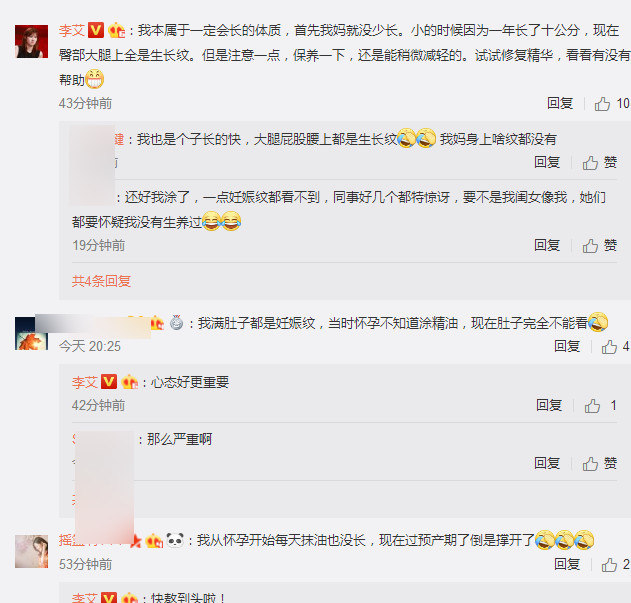The width and height of the screenshot is (631, 603).
Task: Like the 我也是个子长的快 reply
Action: [600, 163]
